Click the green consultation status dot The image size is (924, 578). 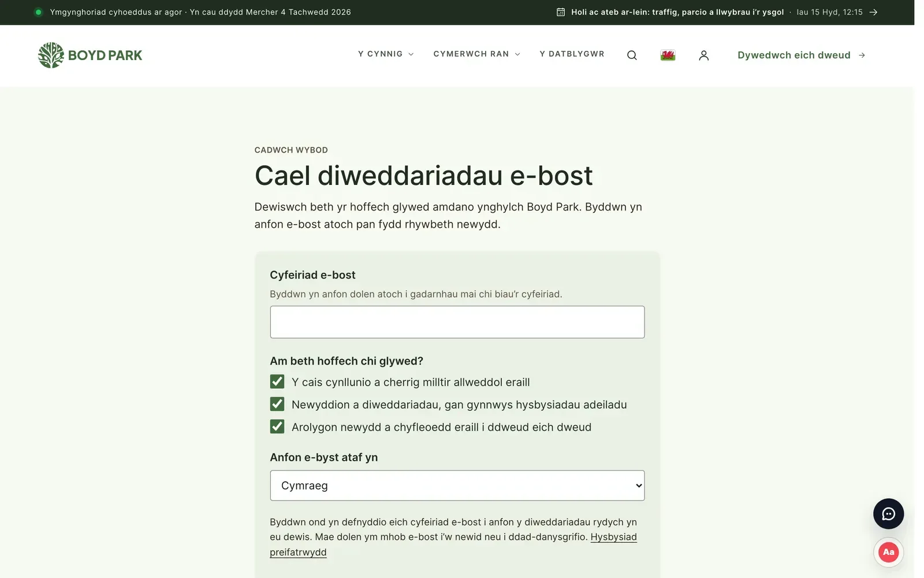[39, 12]
